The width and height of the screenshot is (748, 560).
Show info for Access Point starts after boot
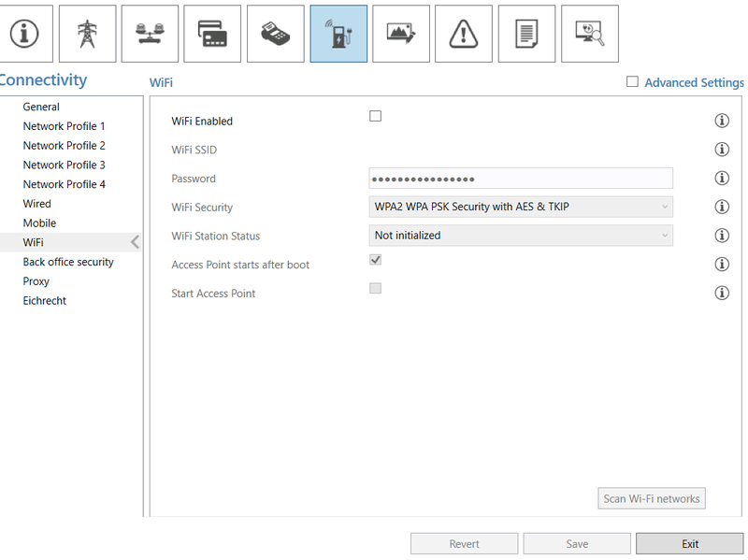pyautogui.click(x=722, y=264)
